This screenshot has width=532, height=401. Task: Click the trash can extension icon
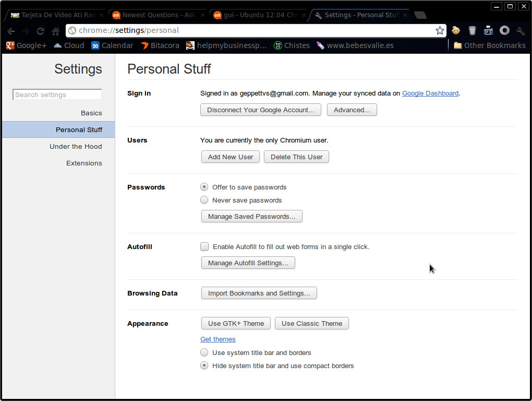pyautogui.click(x=472, y=31)
